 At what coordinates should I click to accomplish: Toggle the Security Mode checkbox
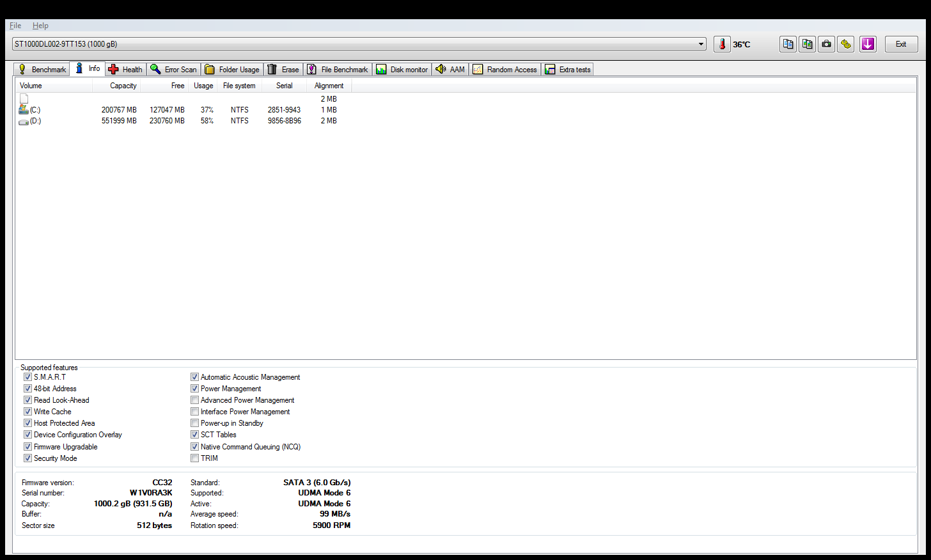[x=27, y=458]
